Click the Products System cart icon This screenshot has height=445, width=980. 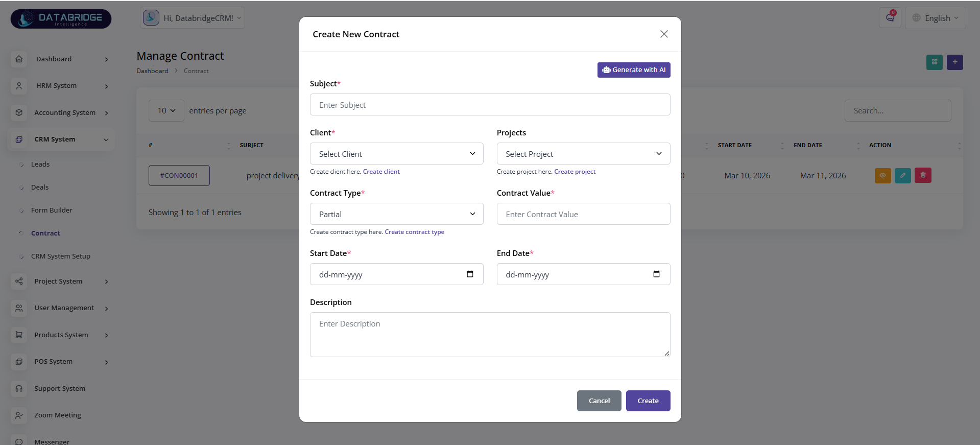pyautogui.click(x=19, y=335)
